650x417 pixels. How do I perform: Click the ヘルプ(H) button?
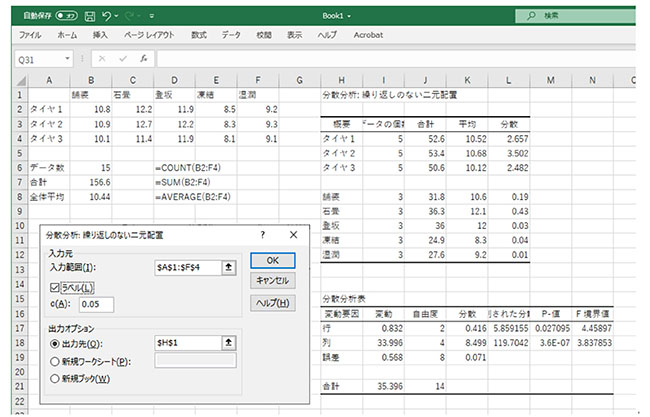coord(273,303)
